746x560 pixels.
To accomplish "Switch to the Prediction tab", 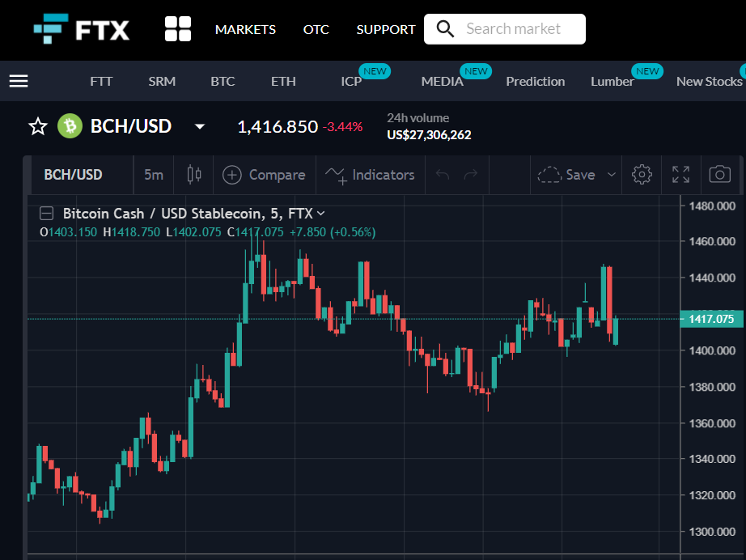I will [536, 82].
